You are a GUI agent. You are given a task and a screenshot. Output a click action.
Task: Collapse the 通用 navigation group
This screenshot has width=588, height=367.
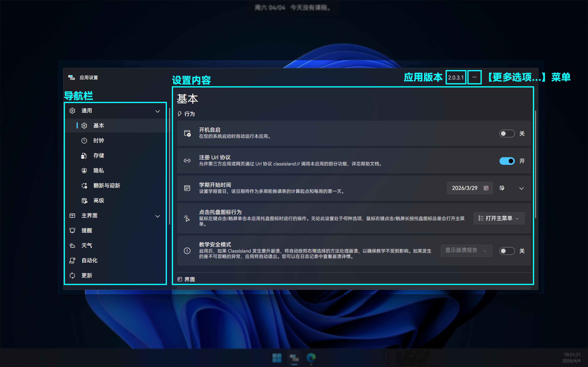(x=157, y=111)
